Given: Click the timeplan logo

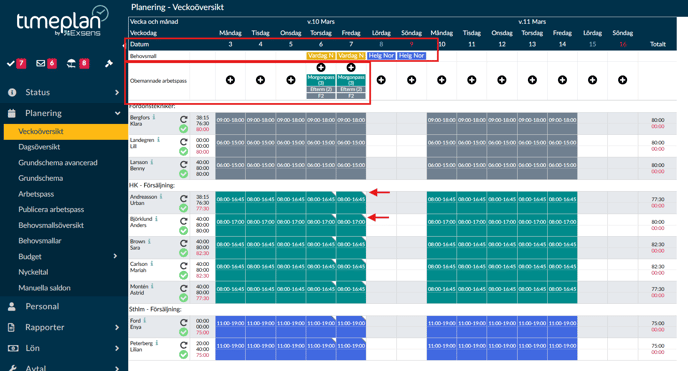Looking at the screenshot, I should coord(62,21).
